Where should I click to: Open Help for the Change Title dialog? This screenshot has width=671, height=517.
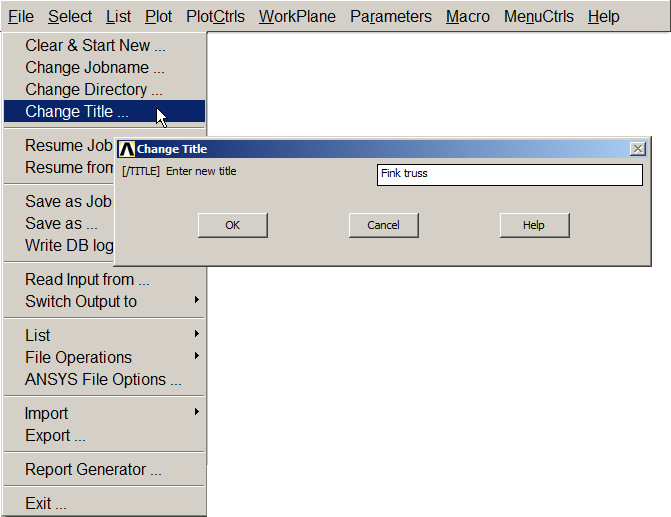[x=534, y=225]
